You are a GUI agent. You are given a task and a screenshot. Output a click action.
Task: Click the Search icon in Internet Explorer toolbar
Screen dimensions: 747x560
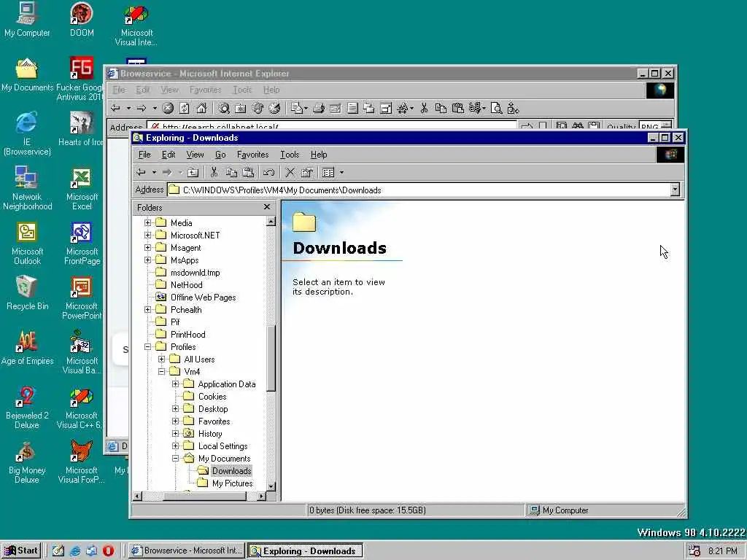coord(224,109)
